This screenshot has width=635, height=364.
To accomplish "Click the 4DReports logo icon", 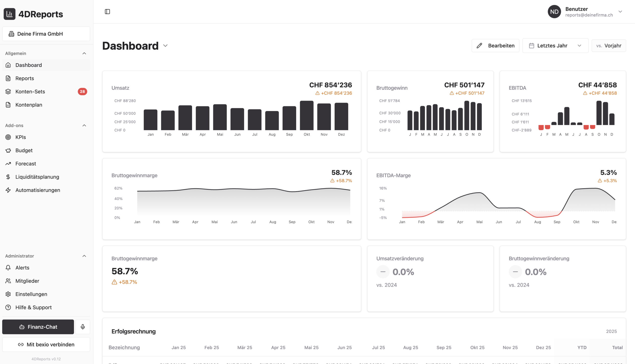I will (x=9, y=14).
